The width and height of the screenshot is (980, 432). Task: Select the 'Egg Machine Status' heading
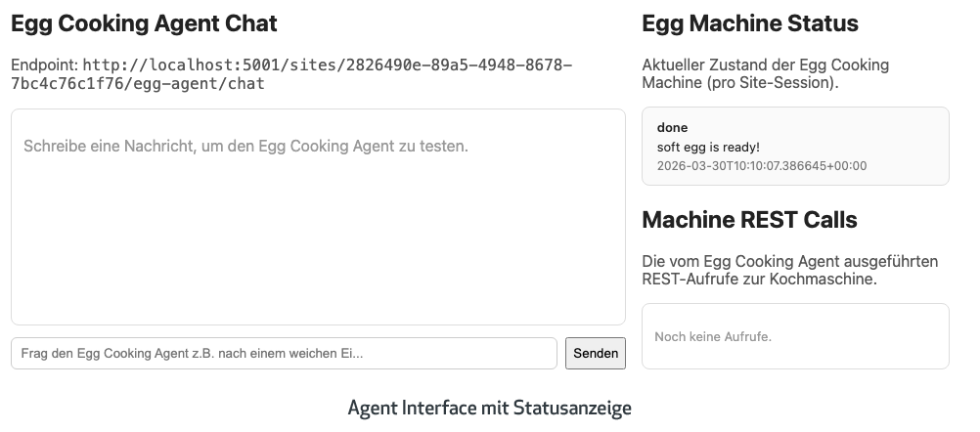point(749,23)
